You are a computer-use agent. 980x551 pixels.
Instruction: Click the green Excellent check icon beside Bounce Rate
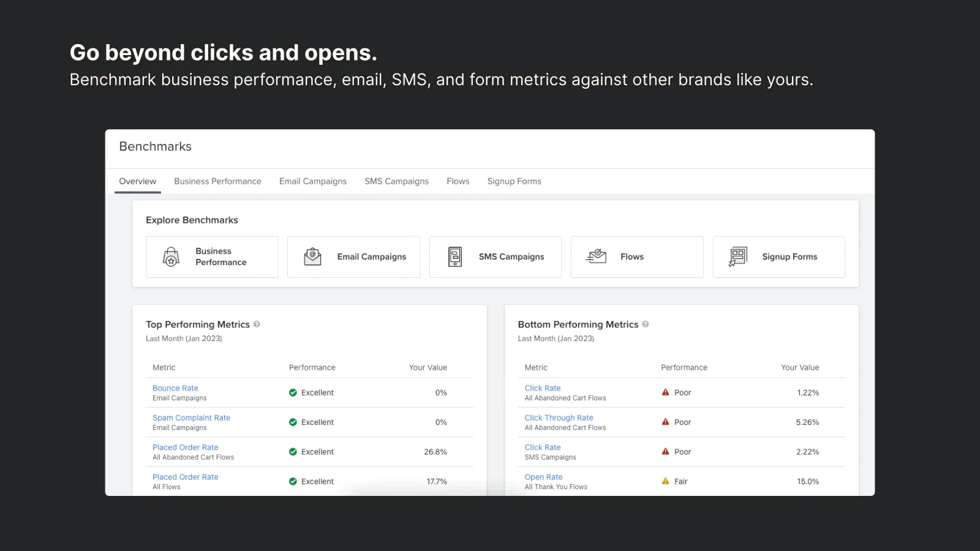293,392
